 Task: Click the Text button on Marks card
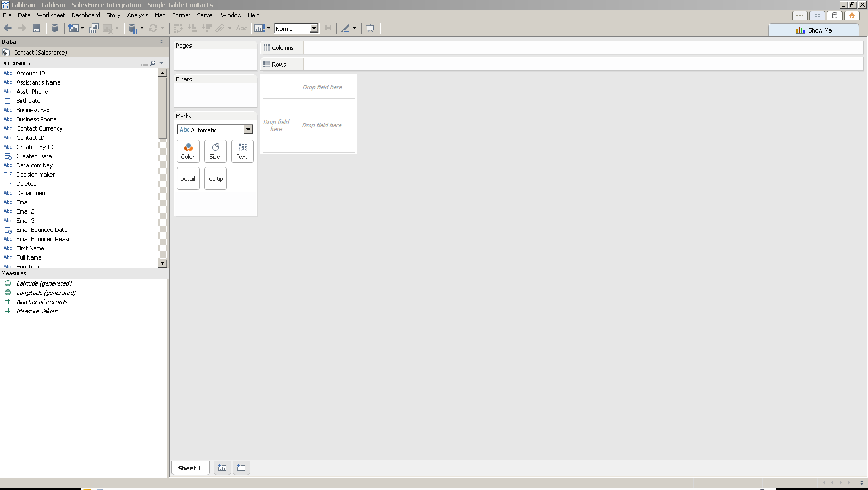pyautogui.click(x=242, y=151)
